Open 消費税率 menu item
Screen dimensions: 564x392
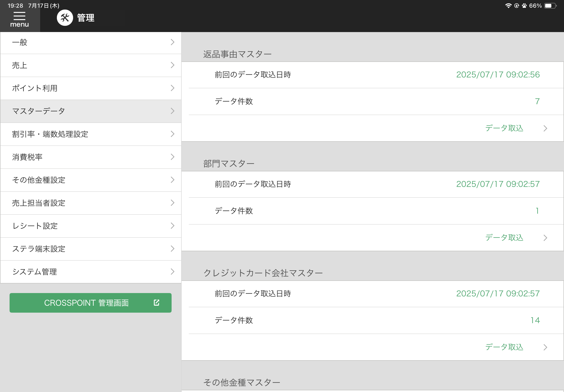[x=91, y=157]
